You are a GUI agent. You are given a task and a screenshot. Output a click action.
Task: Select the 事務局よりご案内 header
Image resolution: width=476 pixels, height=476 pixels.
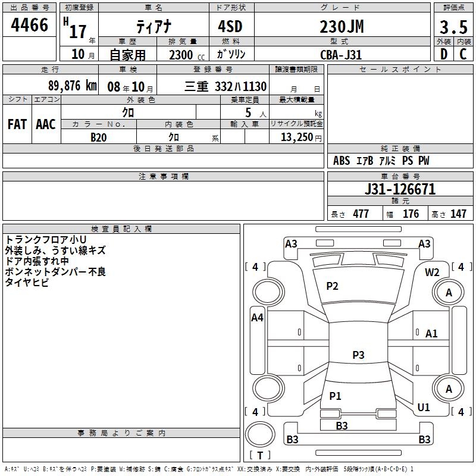pyautogui.click(x=121, y=433)
